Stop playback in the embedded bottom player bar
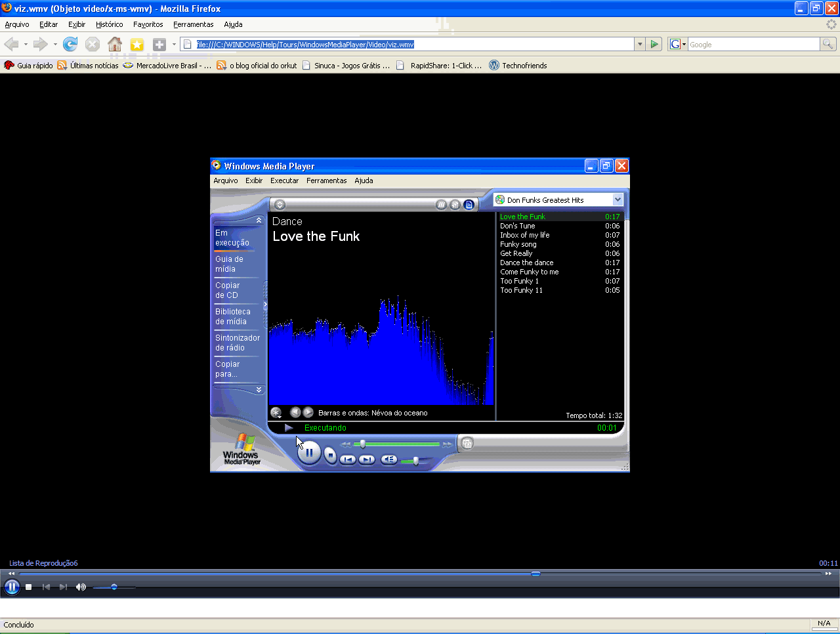This screenshot has height=634, width=840. coord(29,587)
